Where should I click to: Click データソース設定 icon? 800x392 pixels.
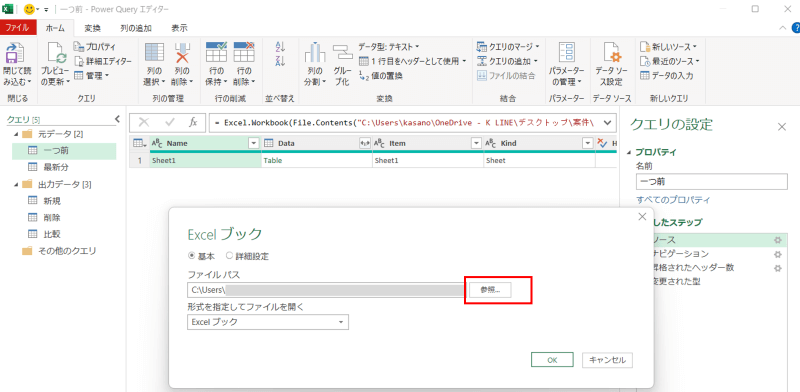point(611,53)
